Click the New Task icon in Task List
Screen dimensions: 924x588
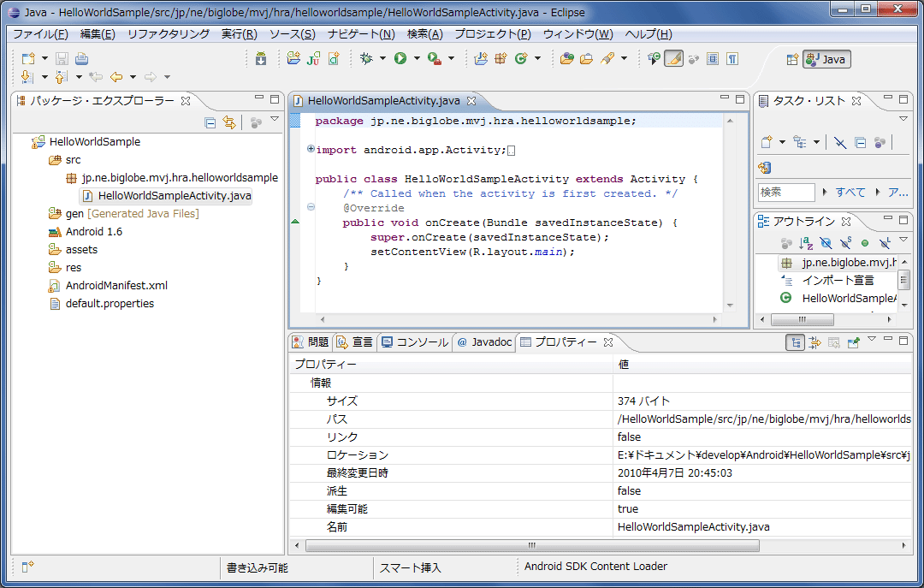[x=766, y=142]
